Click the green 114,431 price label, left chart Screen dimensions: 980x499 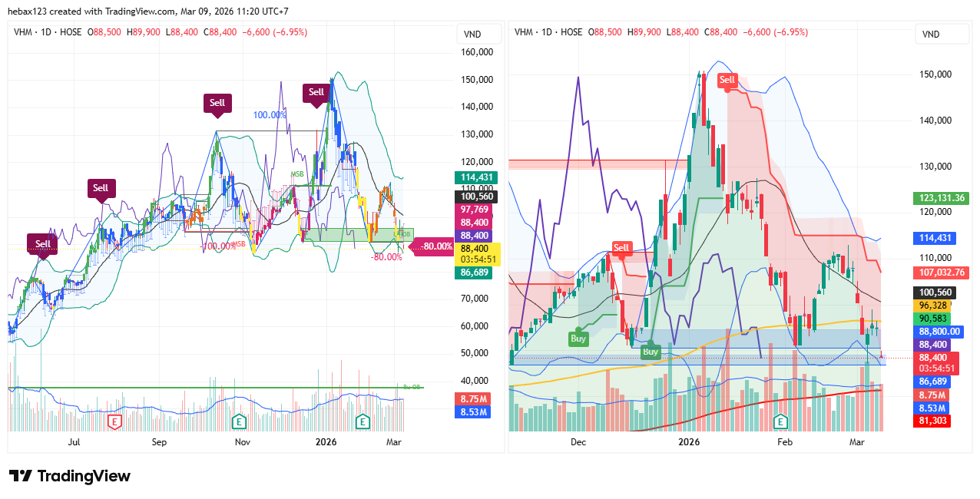click(x=475, y=177)
